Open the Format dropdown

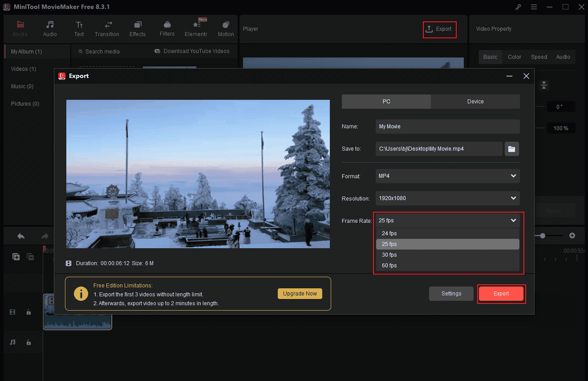447,176
